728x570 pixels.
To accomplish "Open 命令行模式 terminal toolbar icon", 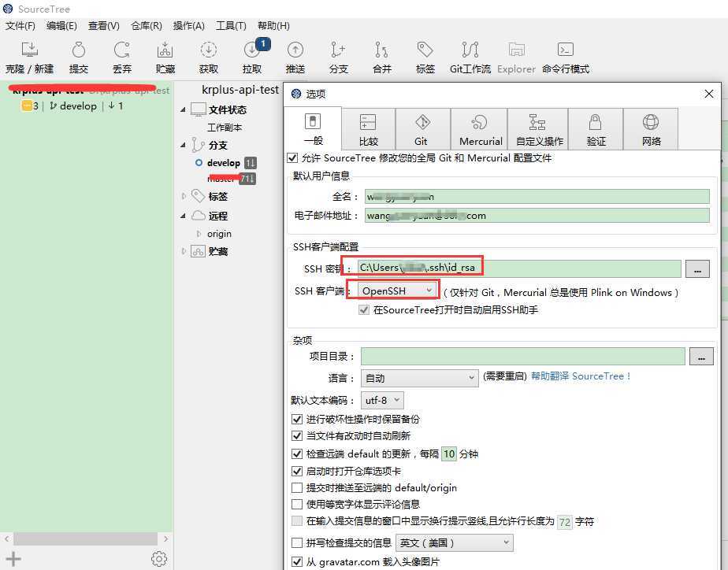I will (x=565, y=50).
